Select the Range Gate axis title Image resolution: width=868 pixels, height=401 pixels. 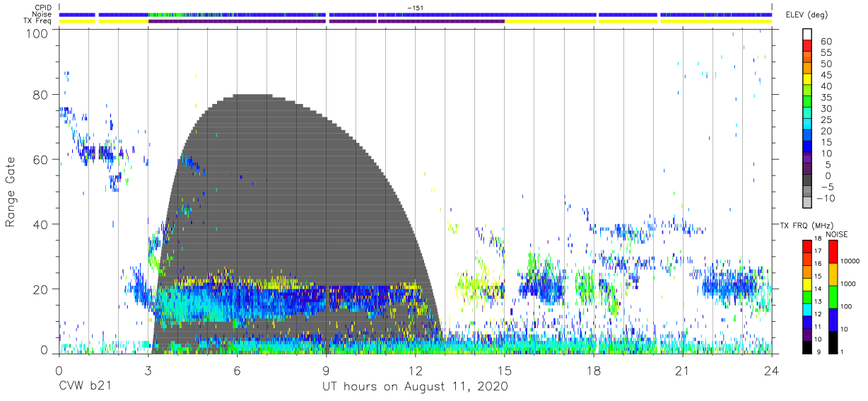click(11, 192)
